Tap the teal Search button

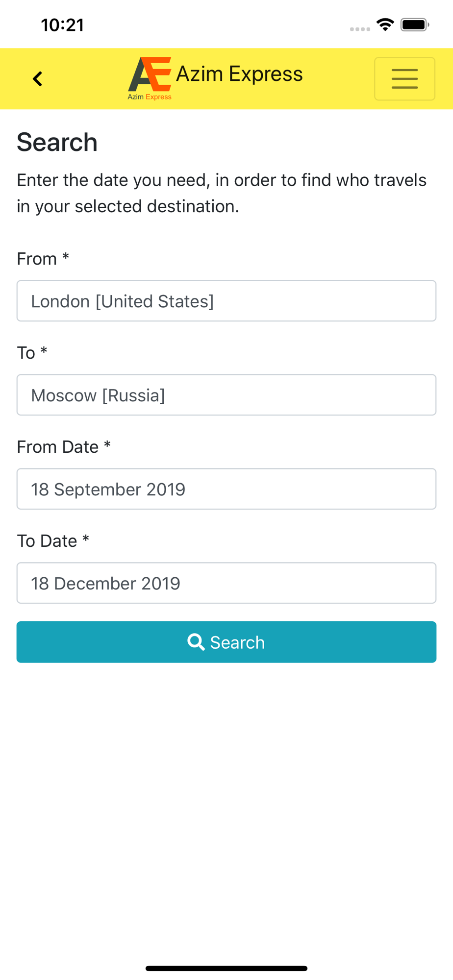pyautogui.click(x=226, y=642)
